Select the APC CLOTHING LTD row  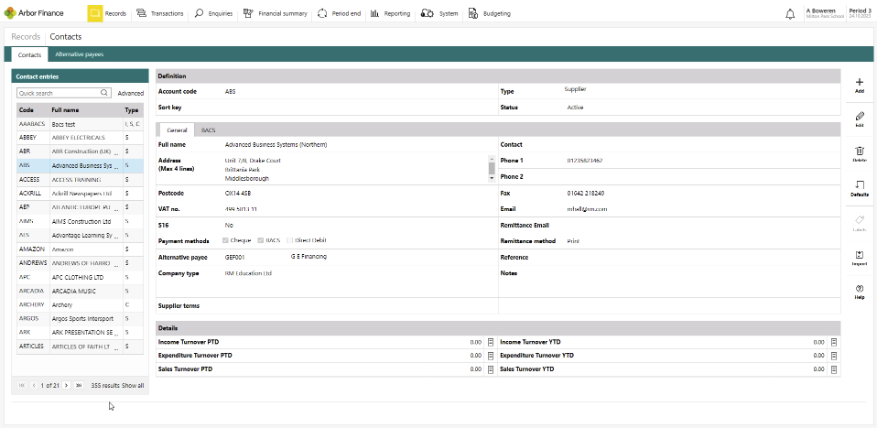pos(80,277)
